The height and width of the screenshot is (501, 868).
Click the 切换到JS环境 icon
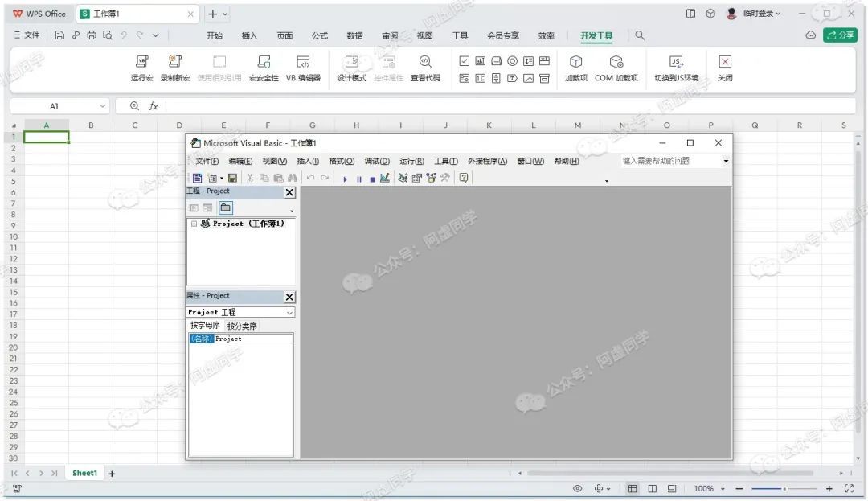click(x=676, y=63)
